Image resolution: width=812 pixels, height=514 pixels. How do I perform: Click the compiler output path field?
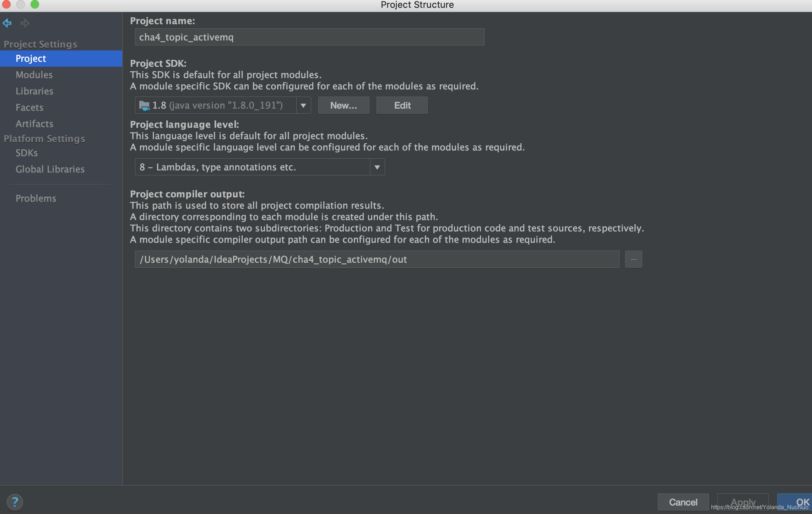377,259
